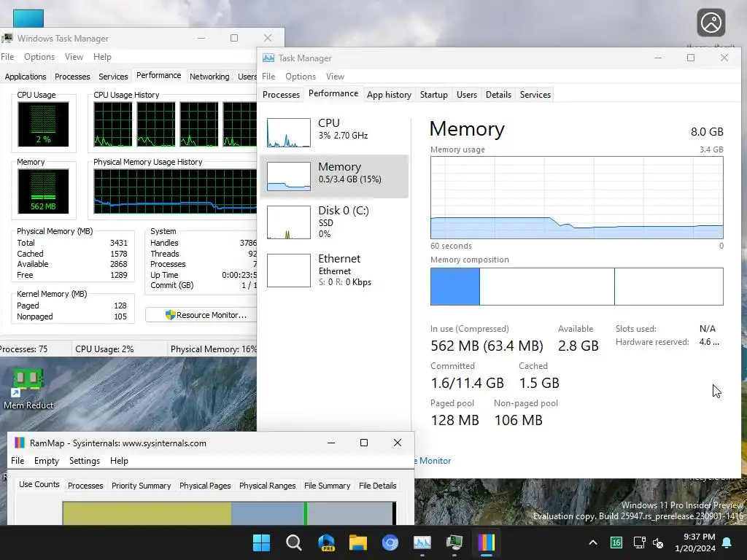Open the Startup tab
Screen dimensions: 747x560
[433, 94]
